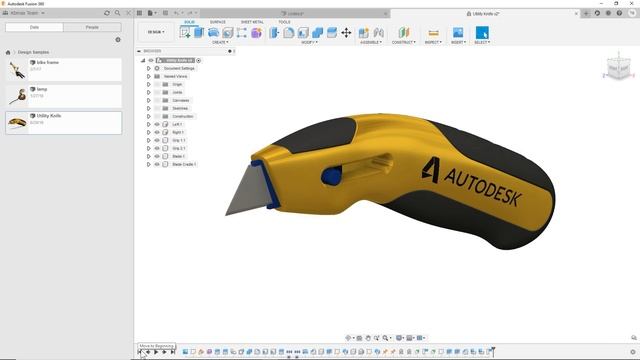This screenshot has height=360, width=640.
Task: Hide the Blade Cradle:1 component
Action: coord(157,164)
